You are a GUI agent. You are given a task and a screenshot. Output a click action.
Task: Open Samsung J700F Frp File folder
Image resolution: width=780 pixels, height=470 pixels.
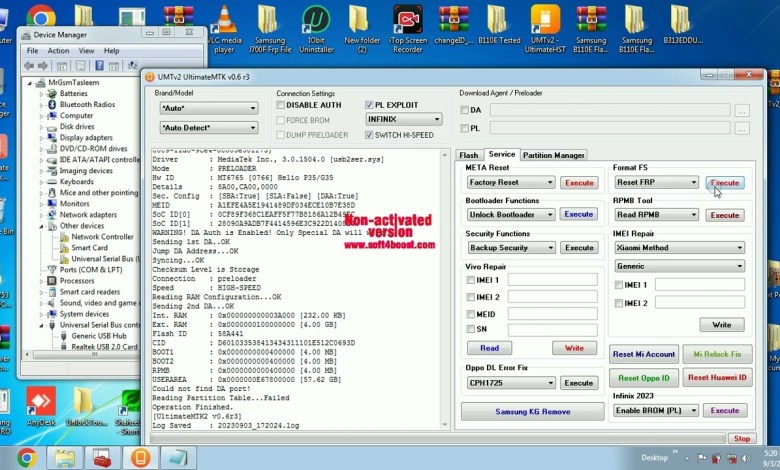[270, 29]
